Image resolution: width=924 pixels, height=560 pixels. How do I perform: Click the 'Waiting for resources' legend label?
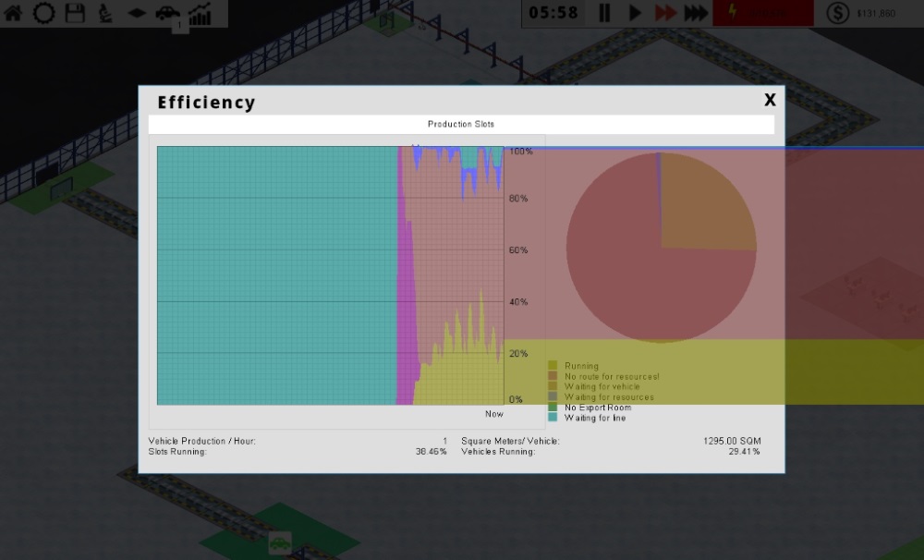[609, 397]
